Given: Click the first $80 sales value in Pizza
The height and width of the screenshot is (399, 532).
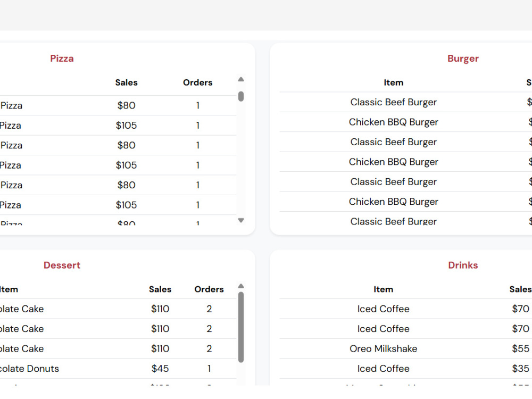Looking at the screenshot, I should tap(126, 105).
